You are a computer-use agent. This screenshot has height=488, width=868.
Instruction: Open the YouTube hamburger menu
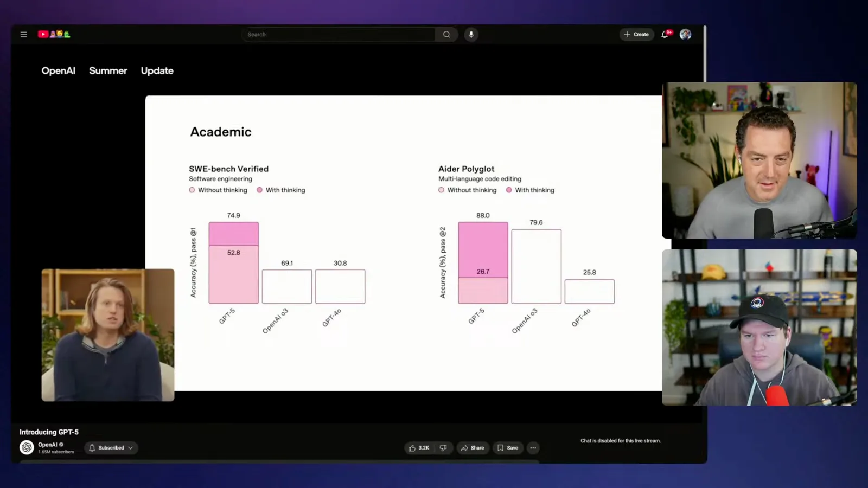click(x=24, y=34)
